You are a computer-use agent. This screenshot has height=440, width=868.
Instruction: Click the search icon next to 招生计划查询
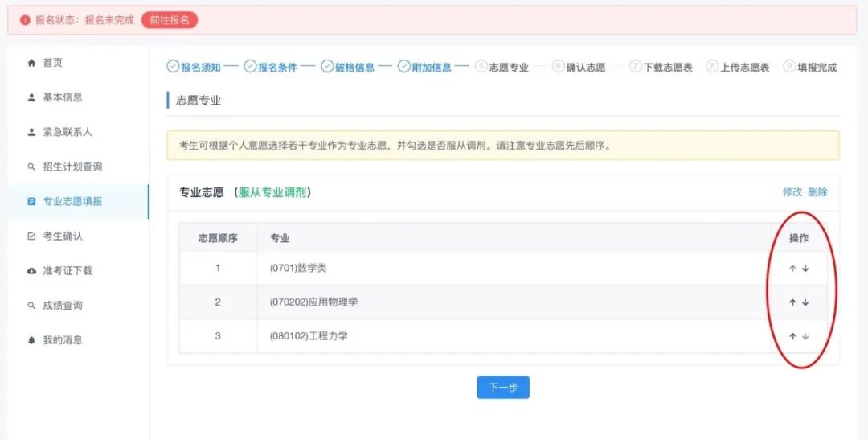pyautogui.click(x=31, y=167)
